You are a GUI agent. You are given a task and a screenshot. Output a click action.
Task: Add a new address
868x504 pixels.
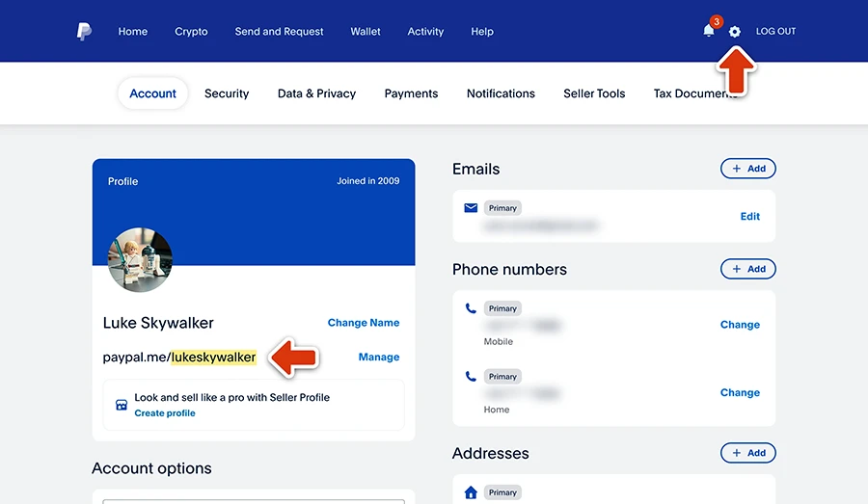point(747,453)
